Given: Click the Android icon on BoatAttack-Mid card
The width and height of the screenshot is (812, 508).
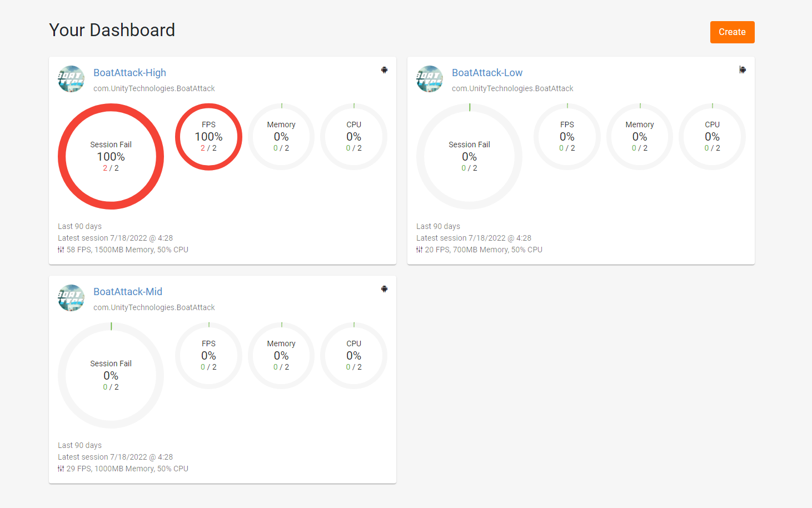Looking at the screenshot, I should [384, 289].
